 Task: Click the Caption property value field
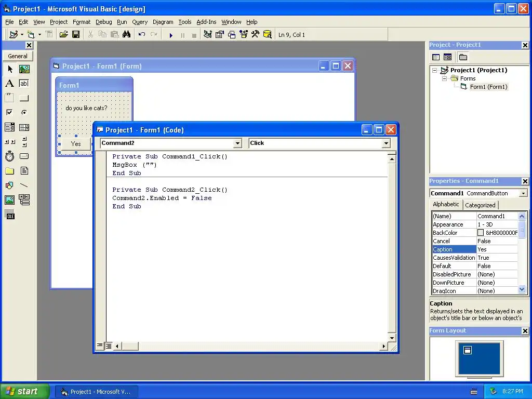(x=497, y=249)
